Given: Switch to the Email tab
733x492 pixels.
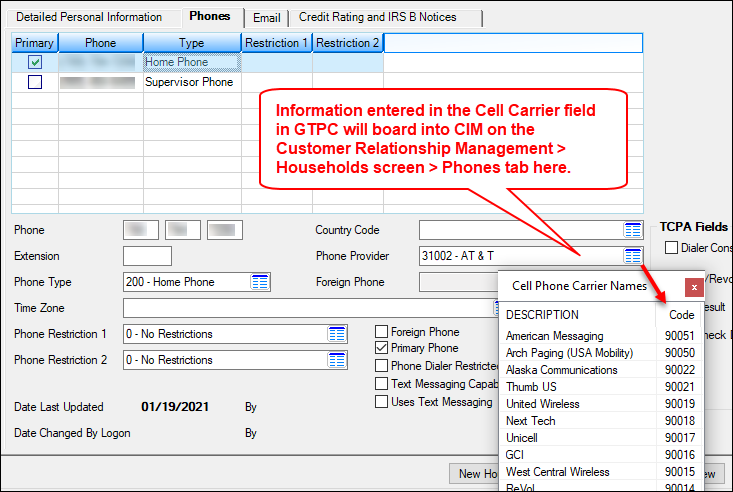Looking at the screenshot, I should pyautogui.click(x=267, y=18).
